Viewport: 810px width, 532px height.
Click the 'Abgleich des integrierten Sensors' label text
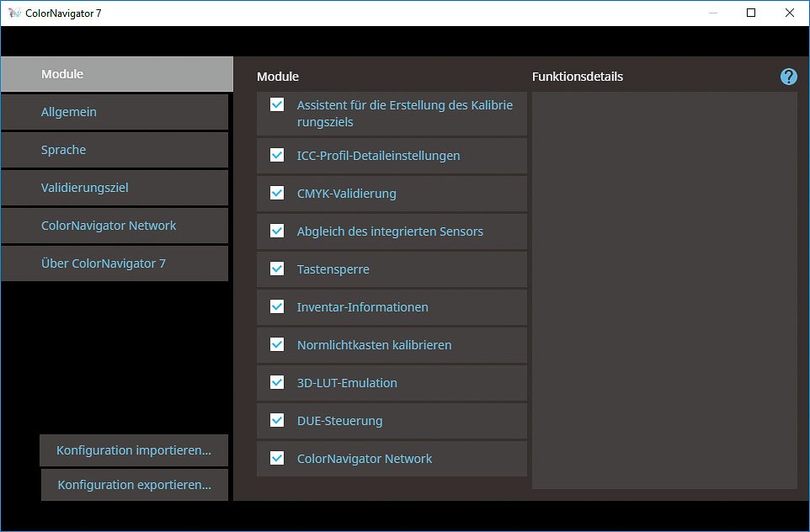390,231
